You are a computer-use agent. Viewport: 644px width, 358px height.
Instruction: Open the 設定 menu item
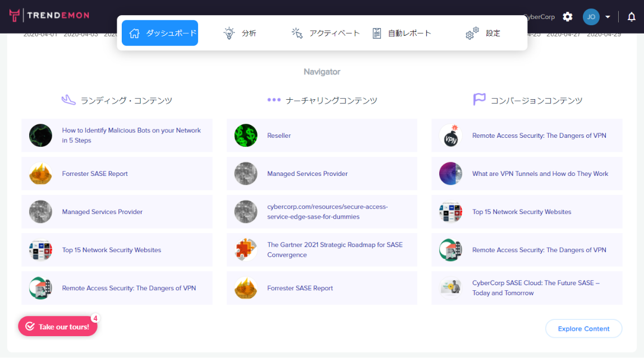click(483, 33)
